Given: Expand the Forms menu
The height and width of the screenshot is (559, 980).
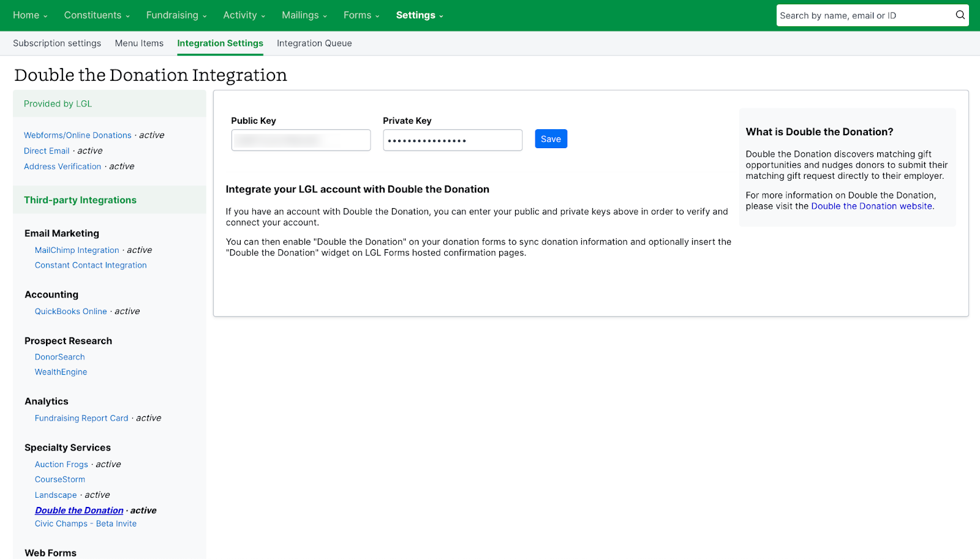Looking at the screenshot, I should point(361,15).
